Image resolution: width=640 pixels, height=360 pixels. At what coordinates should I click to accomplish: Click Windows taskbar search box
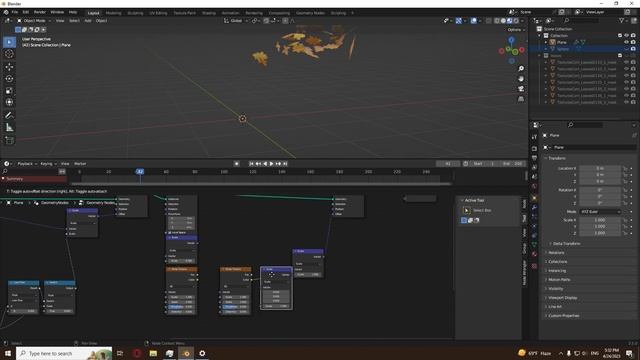point(64,353)
